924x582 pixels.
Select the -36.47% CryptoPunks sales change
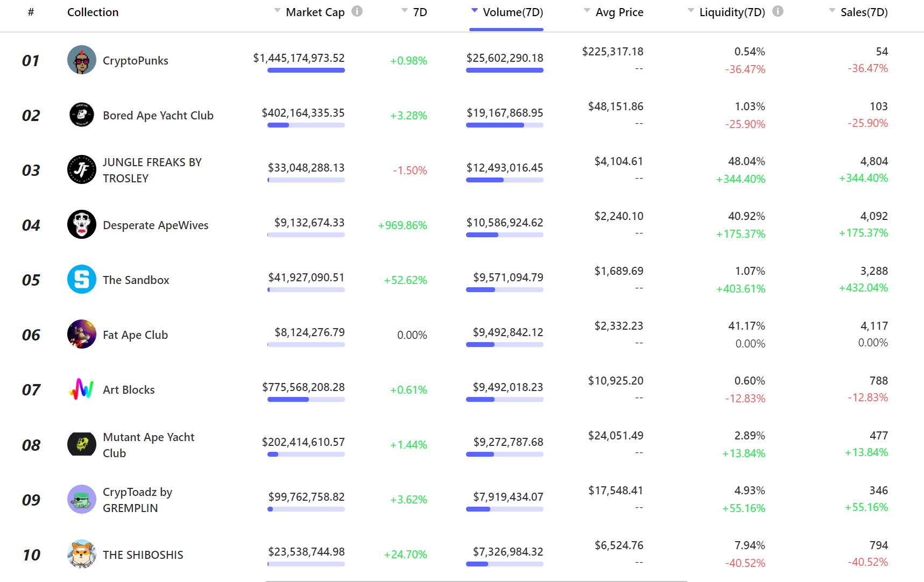tap(868, 68)
